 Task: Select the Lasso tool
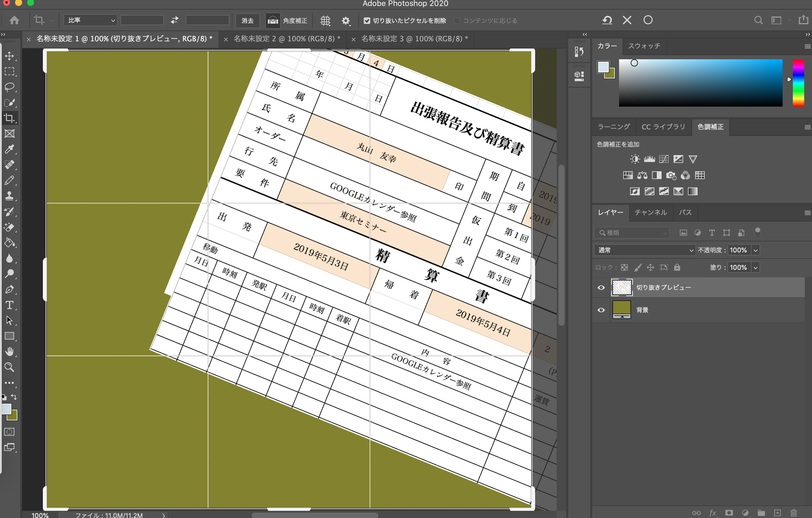pos(10,87)
